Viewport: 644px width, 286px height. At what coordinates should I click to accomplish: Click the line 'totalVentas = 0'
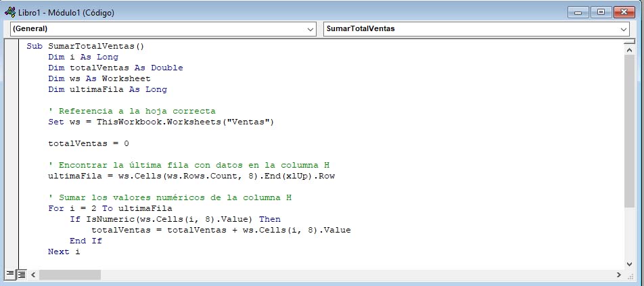point(89,143)
